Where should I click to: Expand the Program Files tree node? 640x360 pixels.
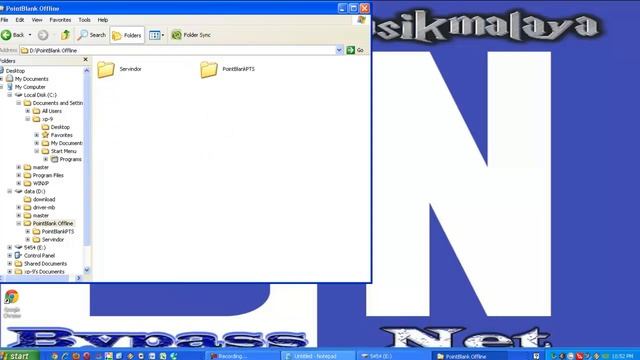(19, 175)
